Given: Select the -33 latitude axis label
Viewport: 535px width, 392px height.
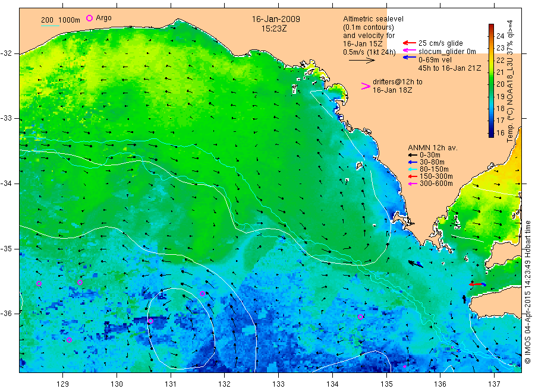Looking at the screenshot, I should pyautogui.click(x=6, y=118).
